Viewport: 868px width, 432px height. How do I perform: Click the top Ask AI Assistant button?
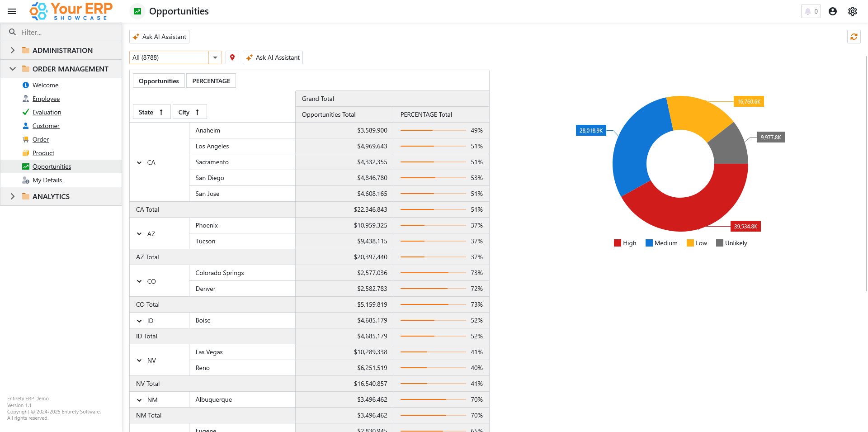159,37
